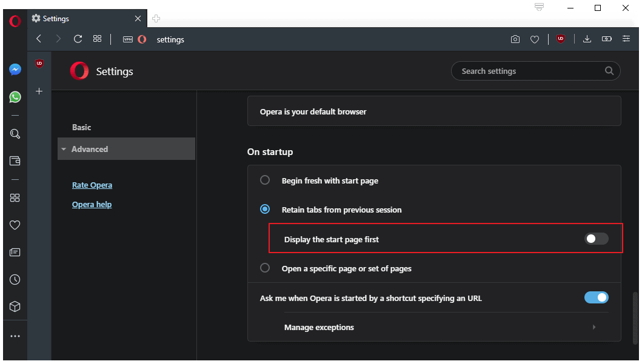Open the Opera help link
The image size is (642, 364).
point(92,204)
